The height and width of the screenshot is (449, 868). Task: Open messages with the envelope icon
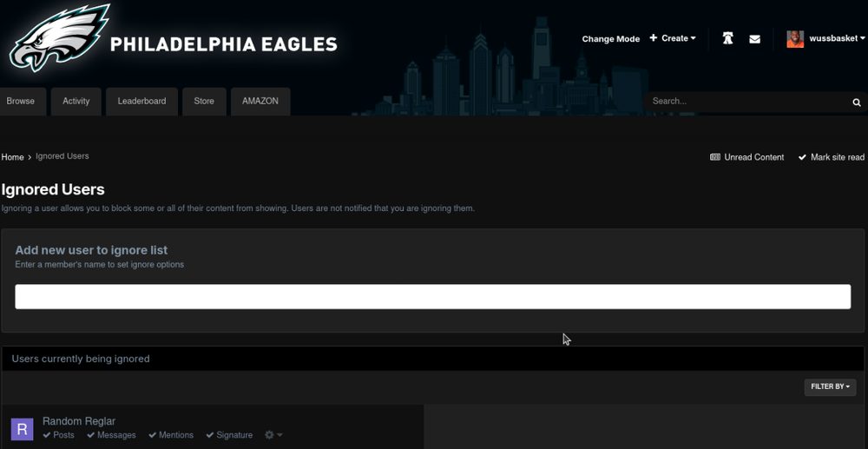click(x=754, y=39)
